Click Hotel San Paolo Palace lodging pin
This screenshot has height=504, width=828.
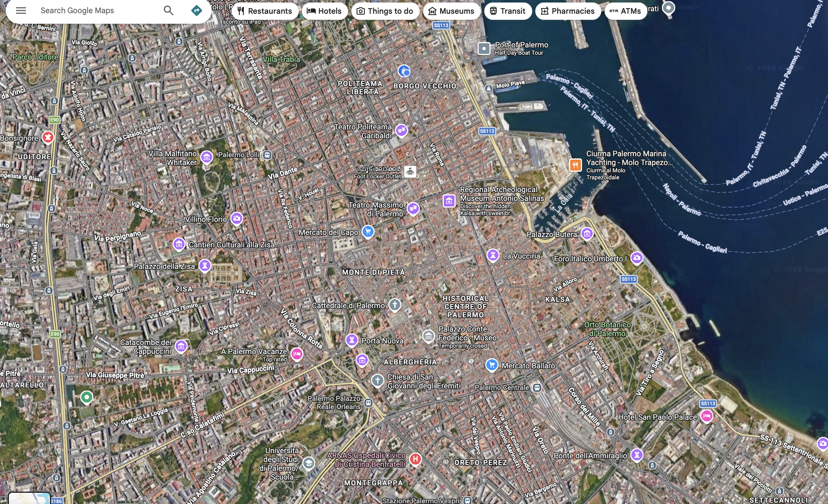click(707, 416)
